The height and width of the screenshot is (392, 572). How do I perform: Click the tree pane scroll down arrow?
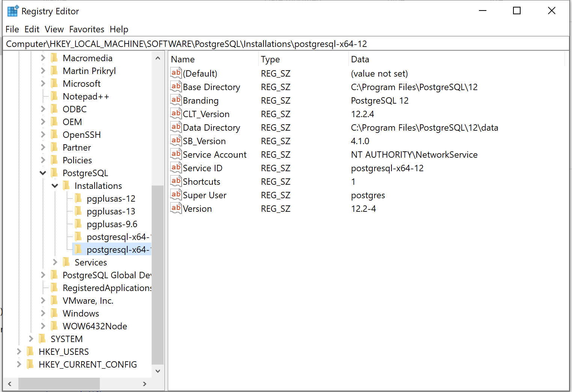(x=158, y=371)
